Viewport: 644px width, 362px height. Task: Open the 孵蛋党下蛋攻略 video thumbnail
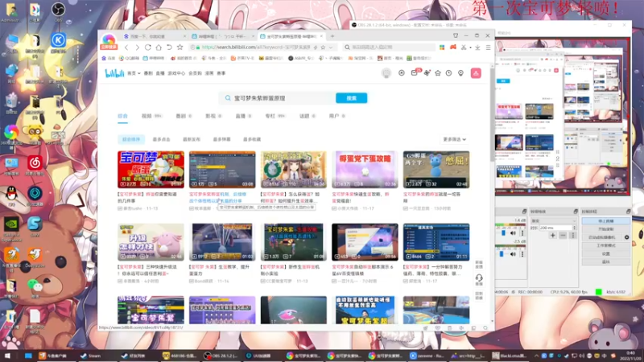pyautogui.click(x=365, y=170)
